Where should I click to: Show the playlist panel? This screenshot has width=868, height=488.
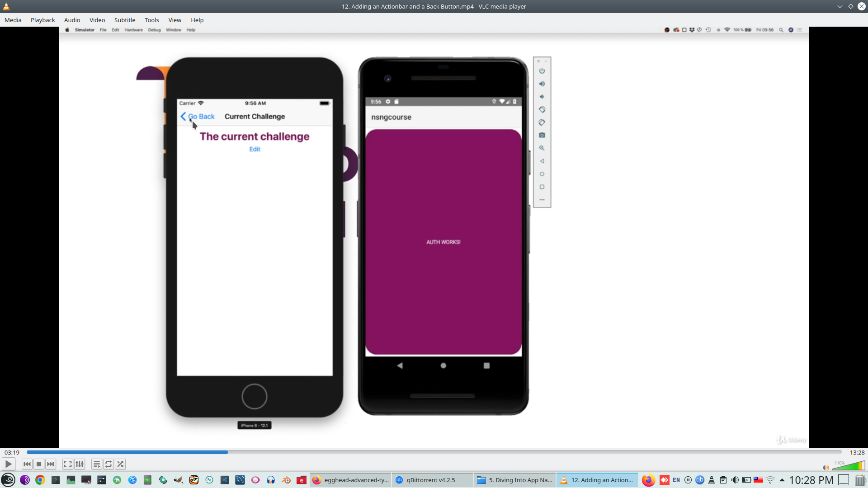96,464
